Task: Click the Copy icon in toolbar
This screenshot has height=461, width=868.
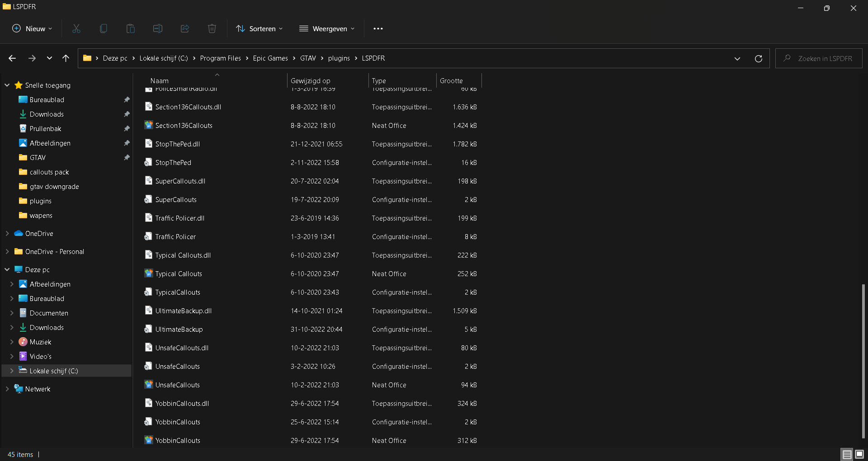Action: (x=104, y=28)
